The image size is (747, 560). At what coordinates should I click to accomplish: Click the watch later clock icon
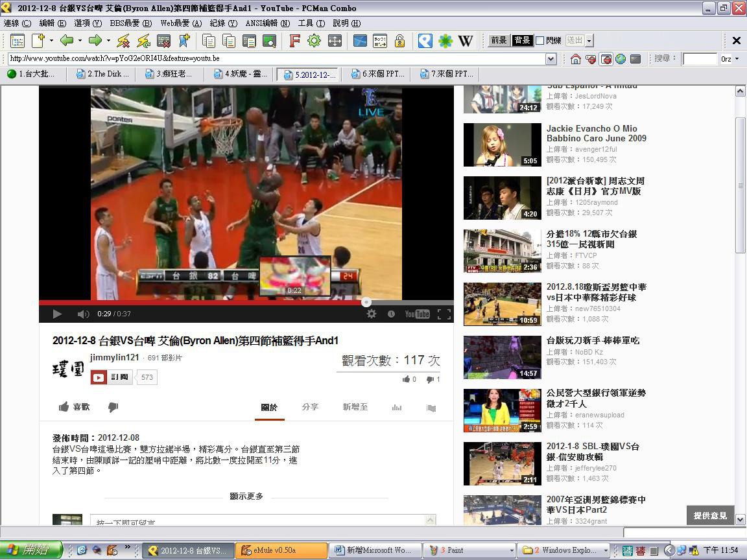391,314
